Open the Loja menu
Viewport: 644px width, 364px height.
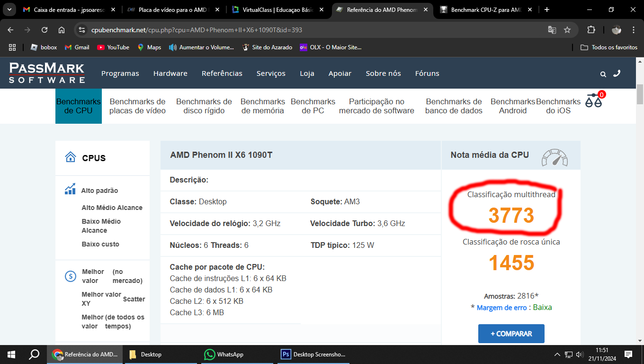[307, 73]
